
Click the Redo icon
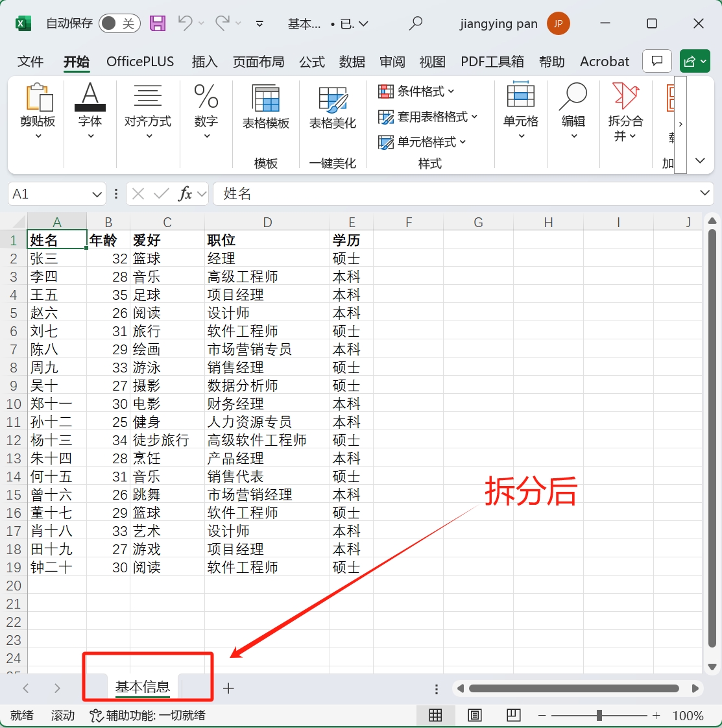(x=224, y=23)
